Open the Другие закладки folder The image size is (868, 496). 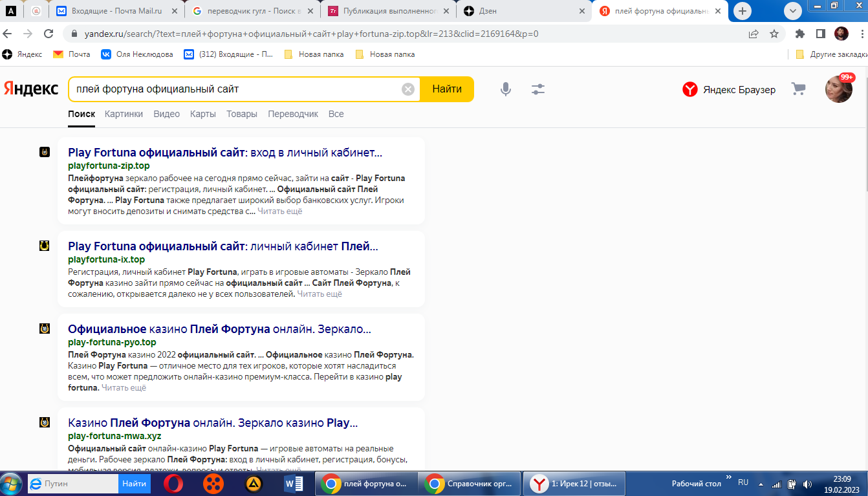831,54
